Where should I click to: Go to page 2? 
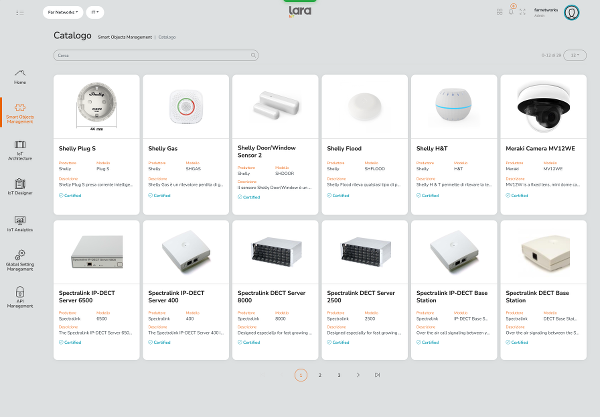320,375
